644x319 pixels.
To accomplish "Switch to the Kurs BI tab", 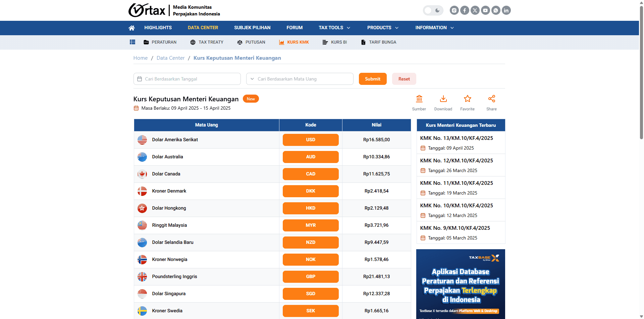I will (335, 42).
